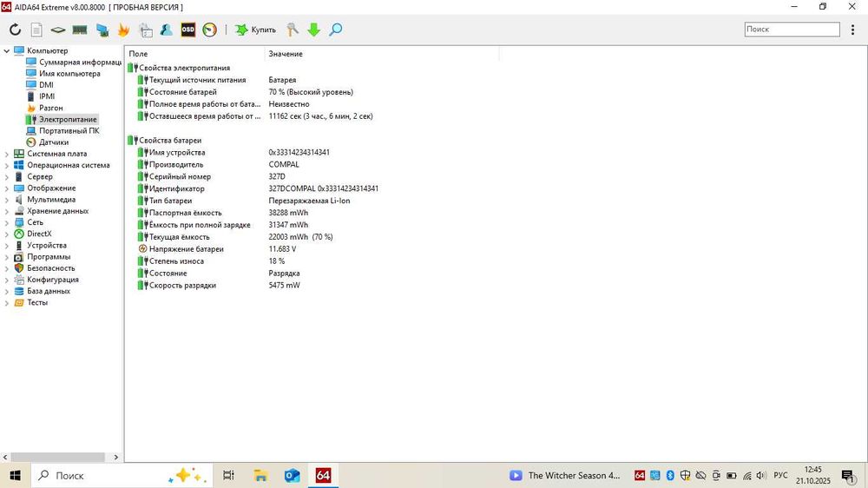Open the Windows Start menu

pos(15,475)
